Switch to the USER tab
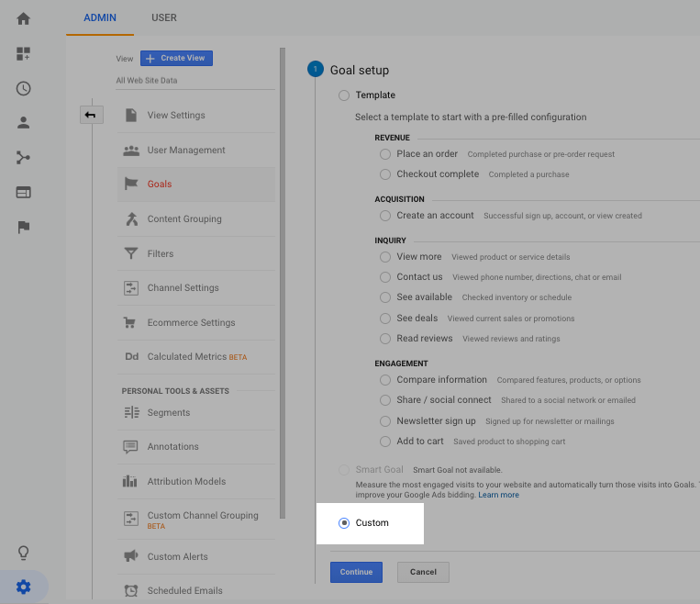 164,17
